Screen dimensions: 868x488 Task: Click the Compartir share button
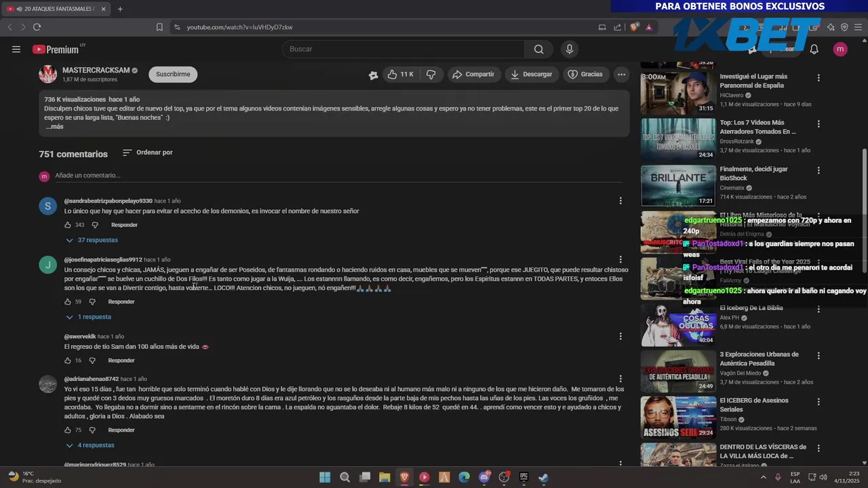[473, 75]
